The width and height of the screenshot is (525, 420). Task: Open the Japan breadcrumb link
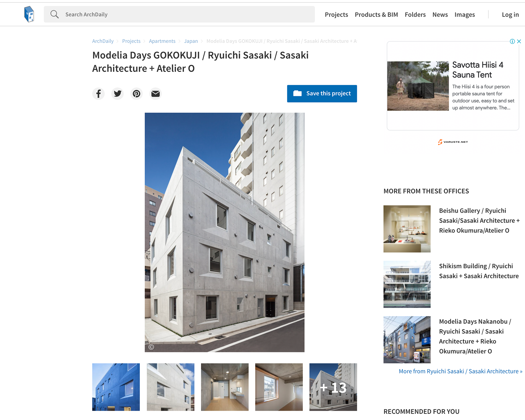coord(191,41)
